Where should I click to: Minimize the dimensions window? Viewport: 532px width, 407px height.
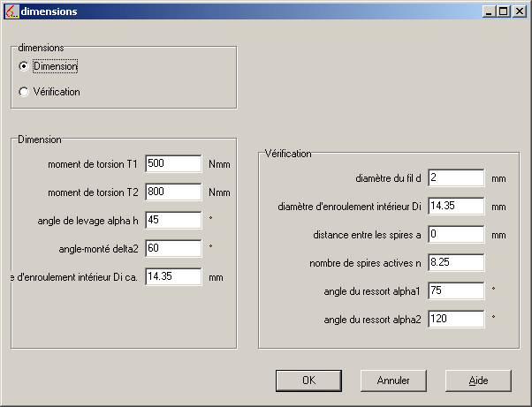489,11
